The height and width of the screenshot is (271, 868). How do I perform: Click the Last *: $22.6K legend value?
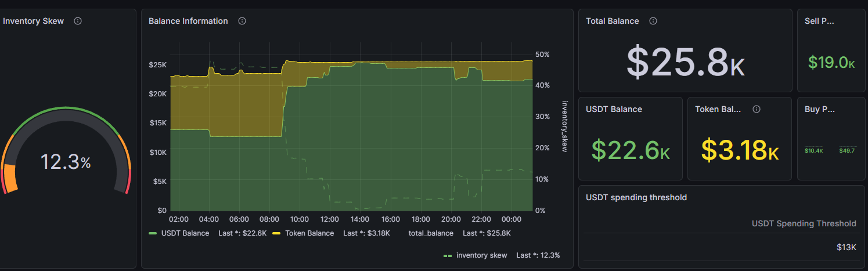pyautogui.click(x=242, y=233)
